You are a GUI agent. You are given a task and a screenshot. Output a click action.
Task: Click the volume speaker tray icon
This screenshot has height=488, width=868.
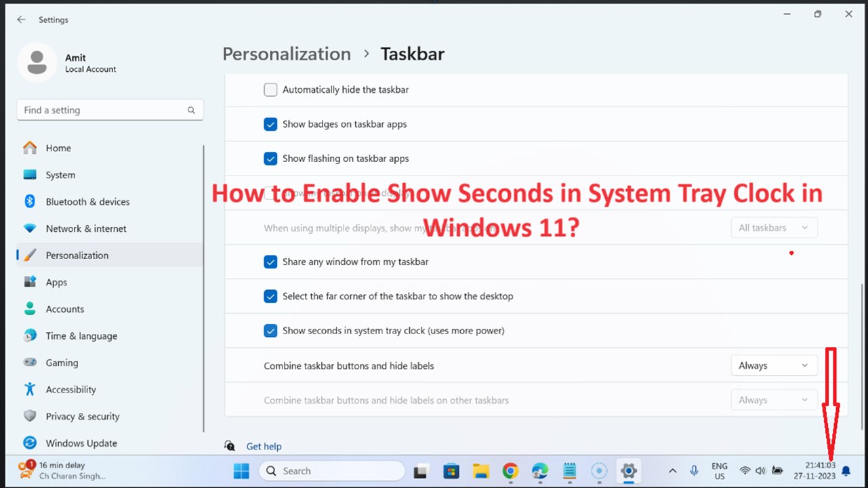click(760, 470)
